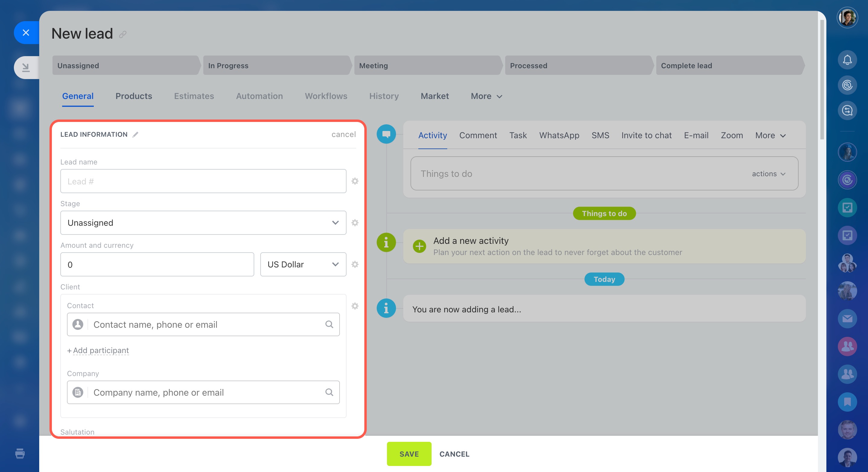
Task: Click into the Lead name input field
Action: 203,181
